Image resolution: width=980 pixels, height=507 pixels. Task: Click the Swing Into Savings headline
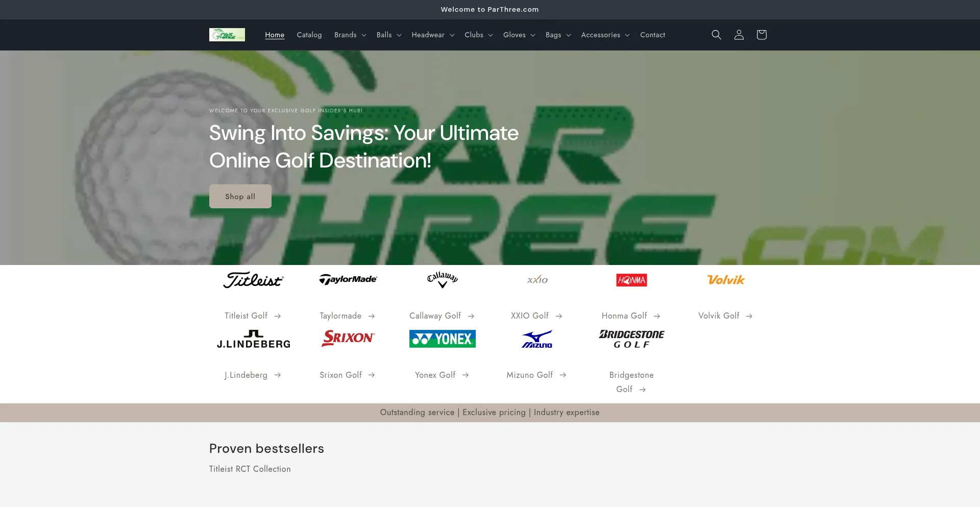pyautogui.click(x=364, y=147)
